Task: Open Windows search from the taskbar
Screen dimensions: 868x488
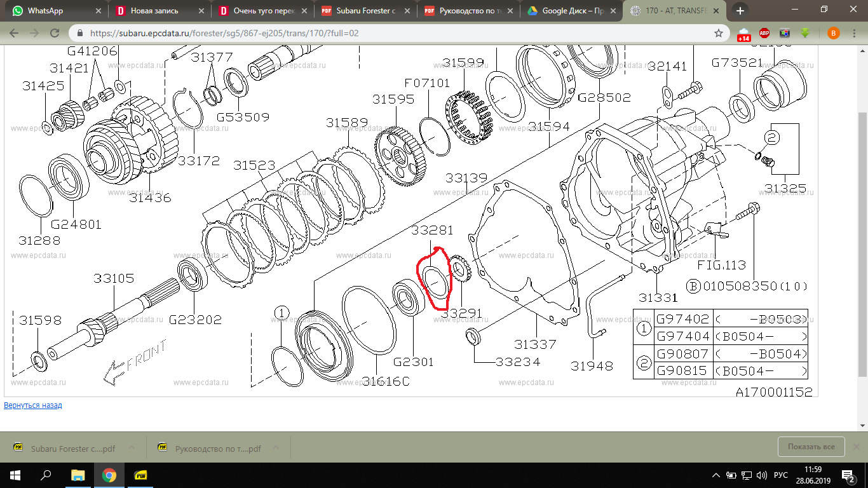Action: click(x=46, y=475)
